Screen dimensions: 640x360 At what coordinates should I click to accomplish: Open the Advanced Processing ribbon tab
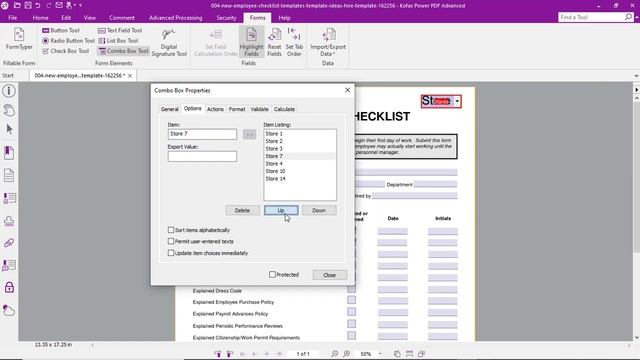coord(176,18)
